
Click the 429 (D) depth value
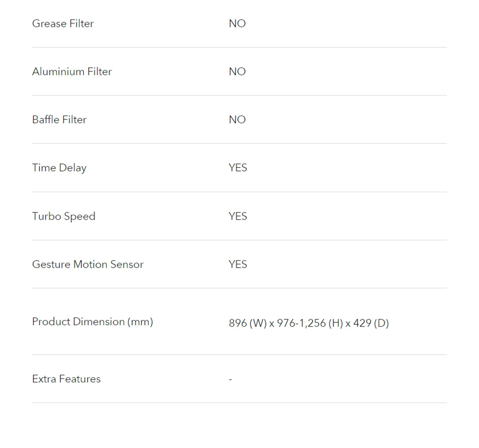[x=371, y=323]
